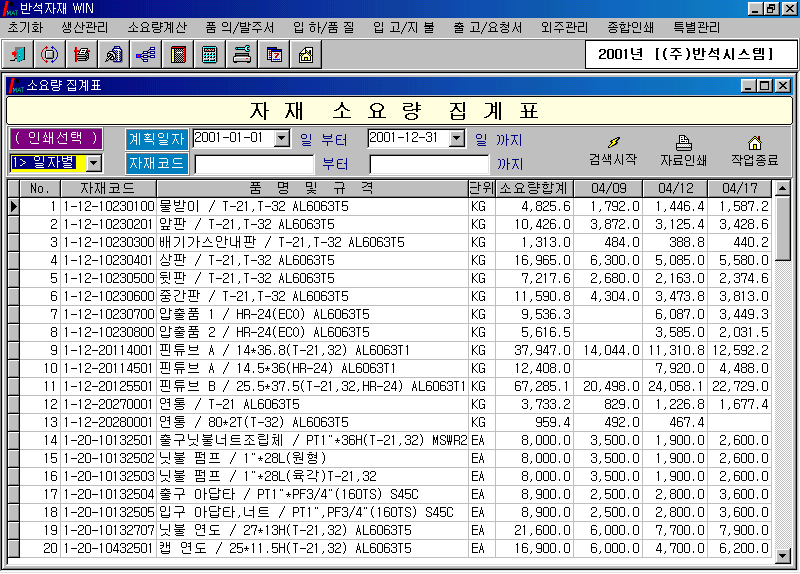
Task: Click the house icon in toolbar
Action: point(305,54)
